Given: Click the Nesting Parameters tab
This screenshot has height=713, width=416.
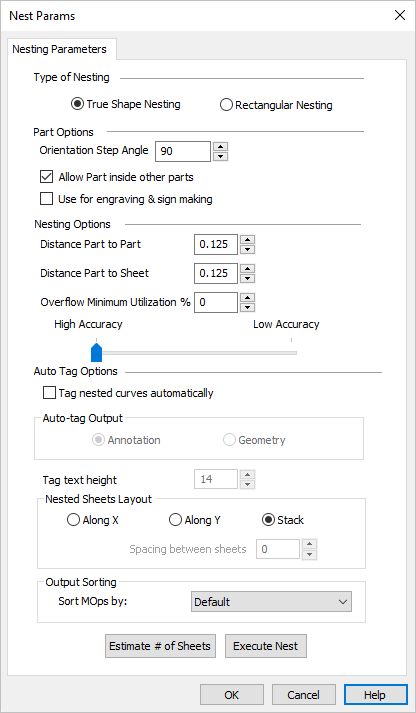Looking at the screenshot, I should (x=60, y=49).
